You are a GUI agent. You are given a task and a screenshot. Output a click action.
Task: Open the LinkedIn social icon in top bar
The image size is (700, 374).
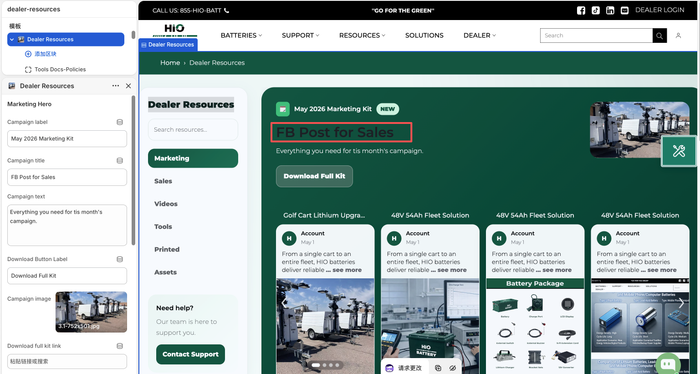(x=610, y=10)
